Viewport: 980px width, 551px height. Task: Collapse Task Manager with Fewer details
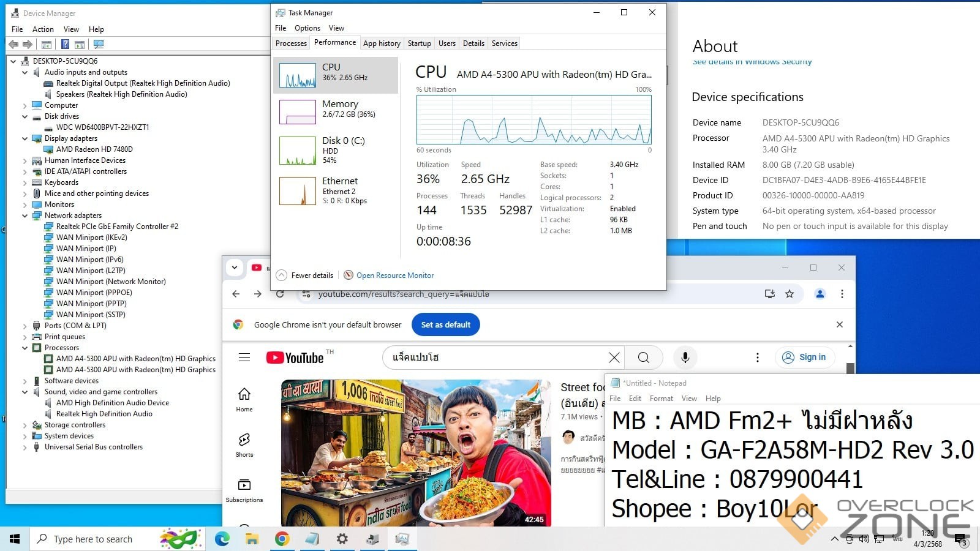(305, 275)
